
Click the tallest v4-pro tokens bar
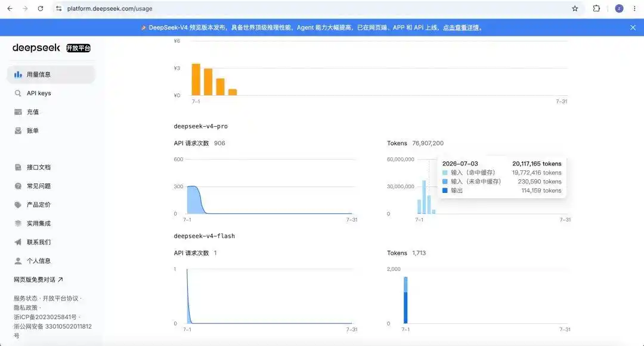coord(425,197)
